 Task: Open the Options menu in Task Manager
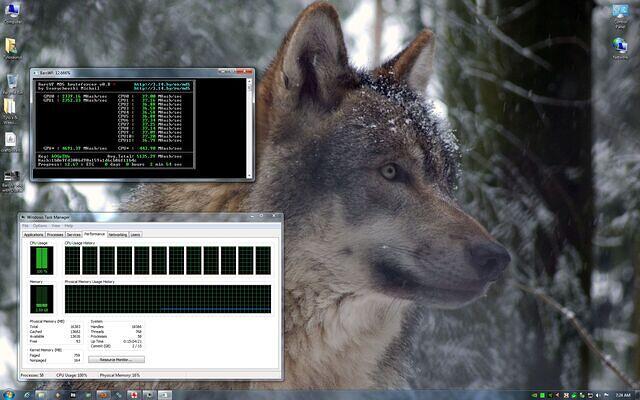(40, 226)
